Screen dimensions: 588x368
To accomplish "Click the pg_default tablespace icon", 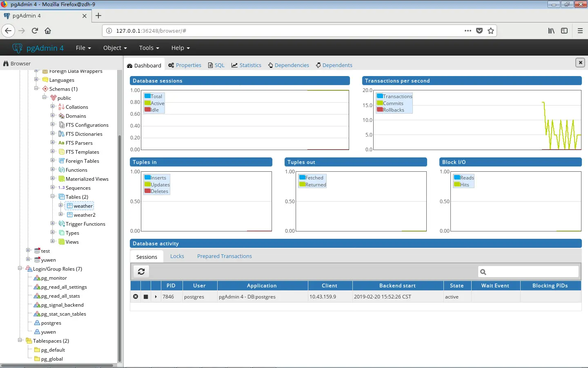I will point(37,350).
